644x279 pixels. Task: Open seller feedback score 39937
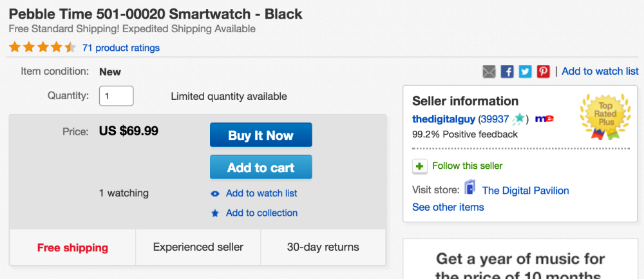pos(495,119)
